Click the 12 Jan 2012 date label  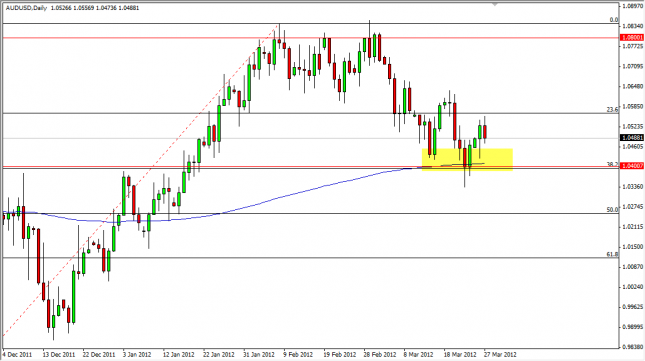(x=179, y=354)
